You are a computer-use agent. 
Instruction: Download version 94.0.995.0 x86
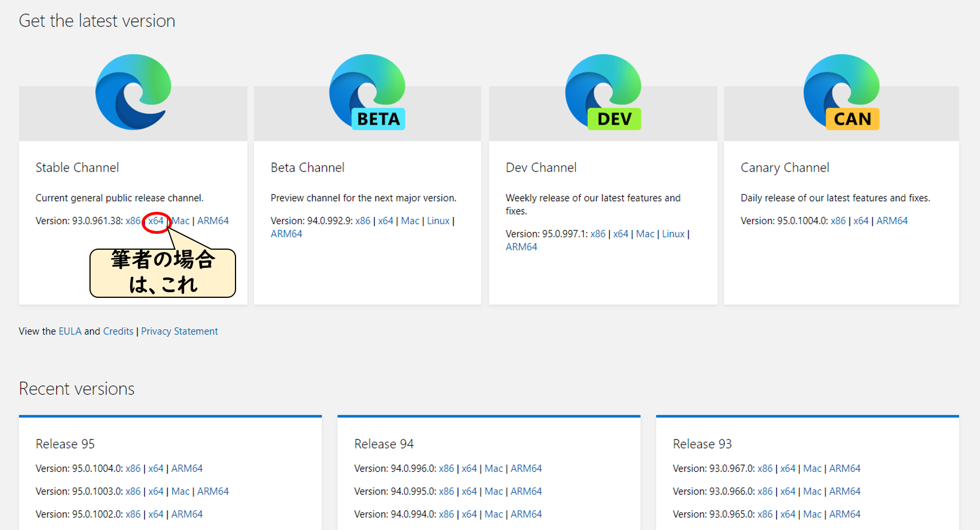pyautogui.click(x=447, y=491)
